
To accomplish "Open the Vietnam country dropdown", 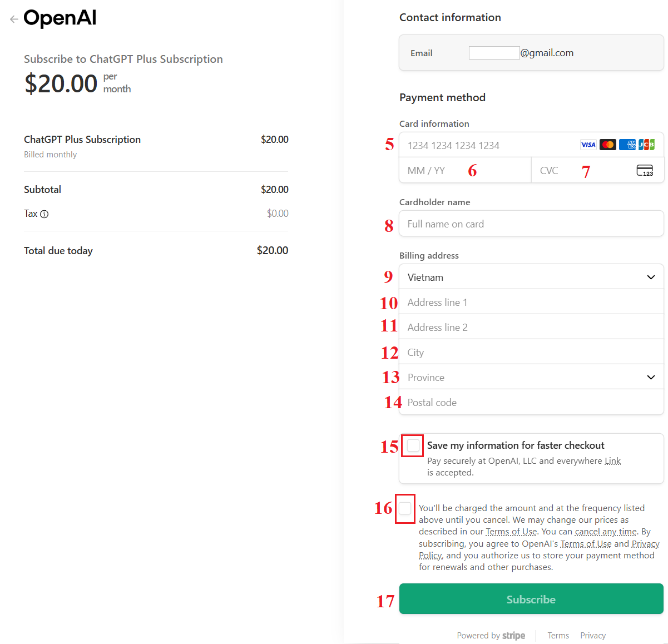I will pos(531,277).
